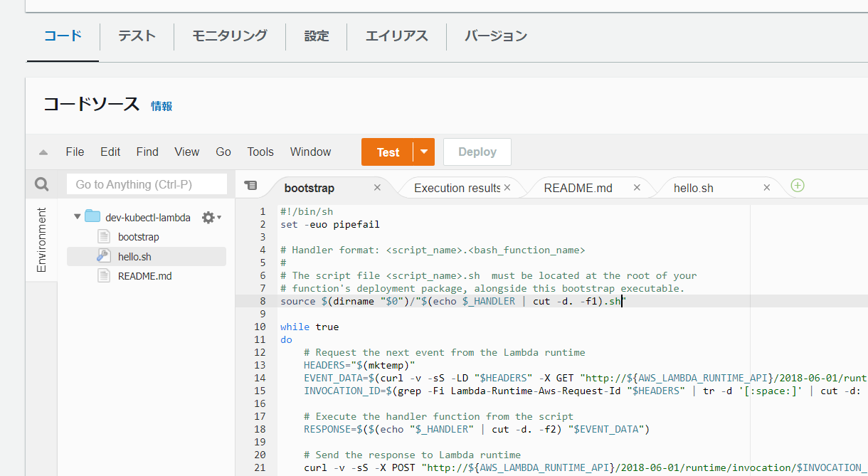Click the orange Test button
Viewport: 868px width, 476px height.
click(x=388, y=152)
